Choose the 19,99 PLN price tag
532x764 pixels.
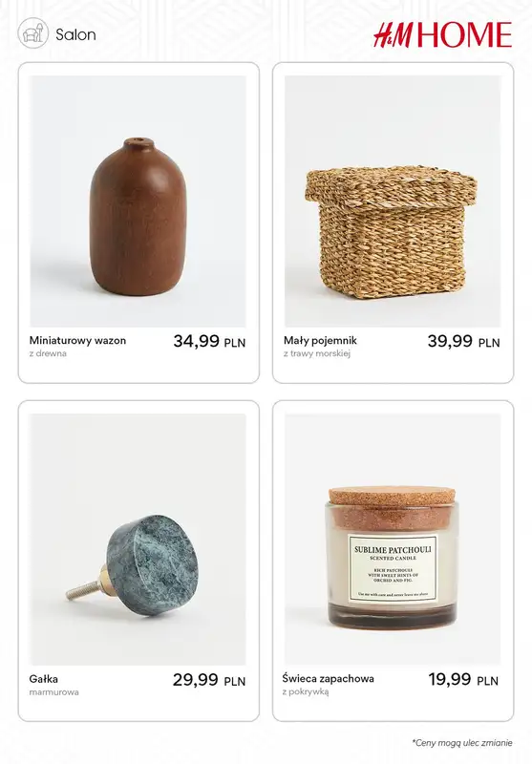463,679
